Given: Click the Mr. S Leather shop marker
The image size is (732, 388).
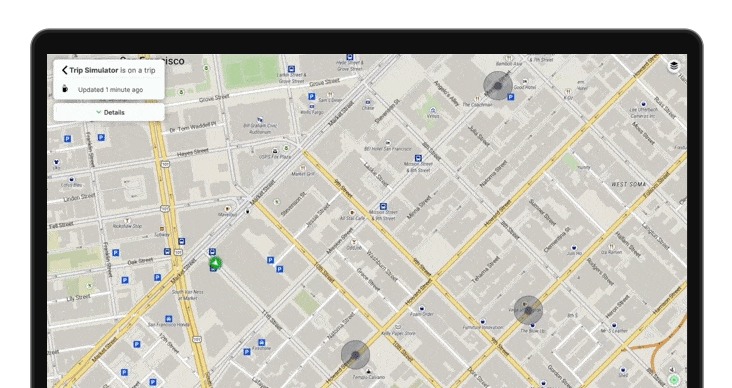Looking at the screenshot, I should click(x=614, y=325).
